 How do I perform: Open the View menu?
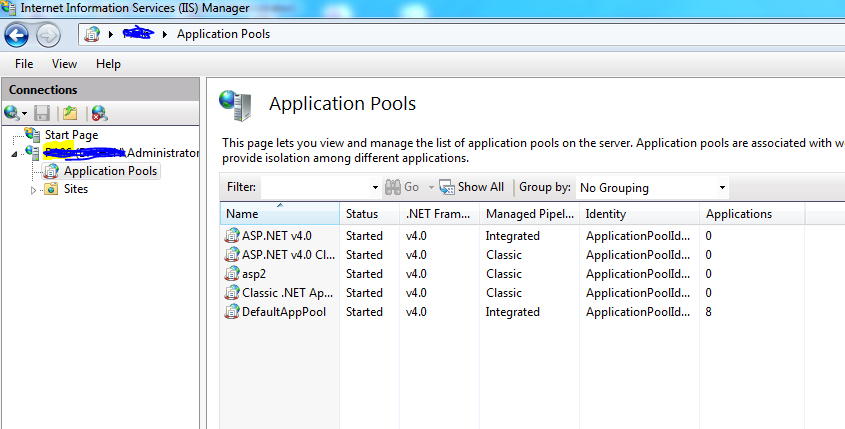point(64,64)
